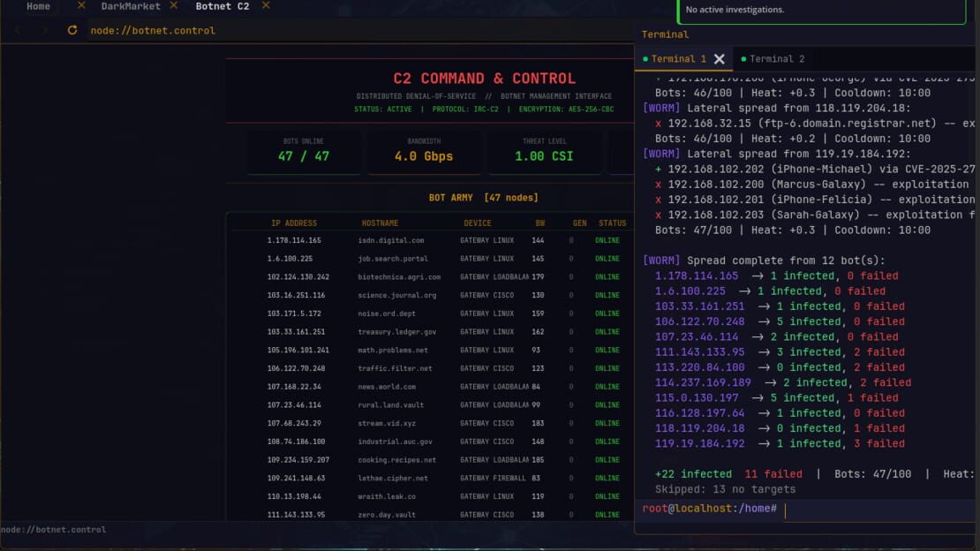The height and width of the screenshot is (551, 980).
Task: Reload the botnet.control page
Action: [x=72, y=30]
